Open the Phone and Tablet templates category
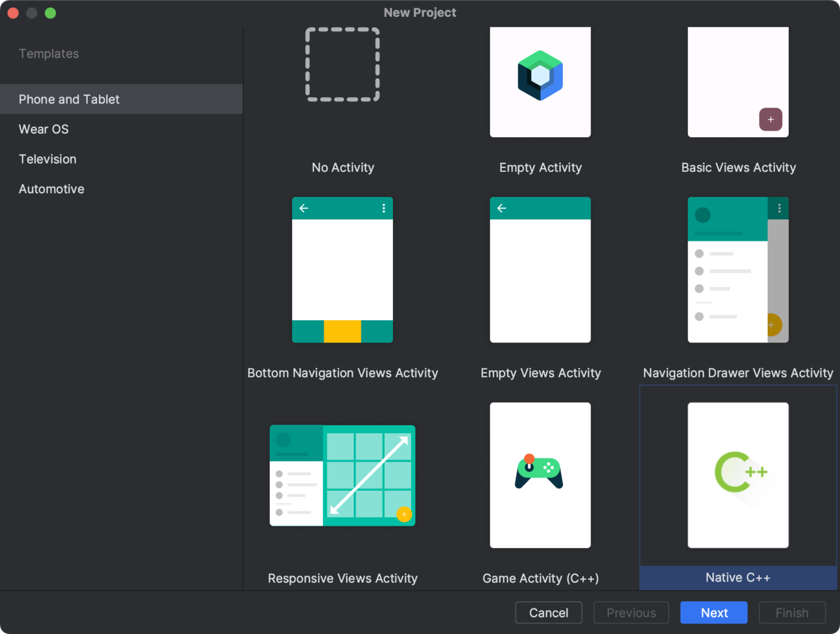The width and height of the screenshot is (840, 634). (69, 99)
